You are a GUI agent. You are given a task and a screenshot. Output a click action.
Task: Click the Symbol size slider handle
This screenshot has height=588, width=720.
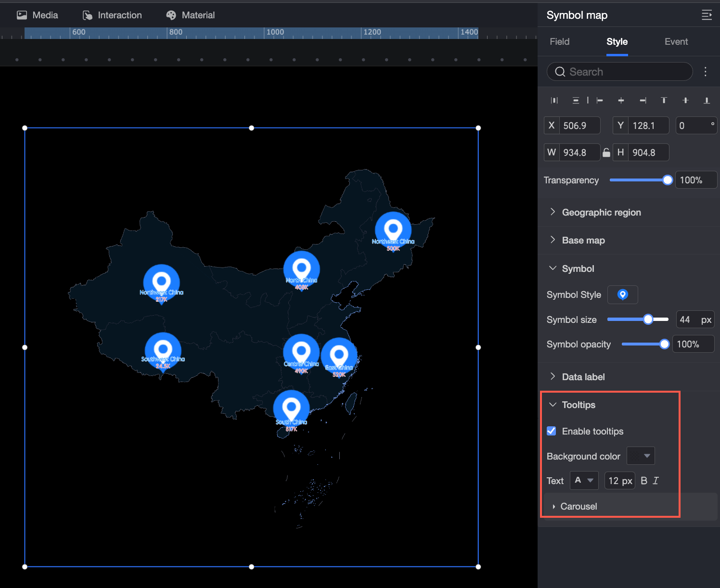pos(648,320)
